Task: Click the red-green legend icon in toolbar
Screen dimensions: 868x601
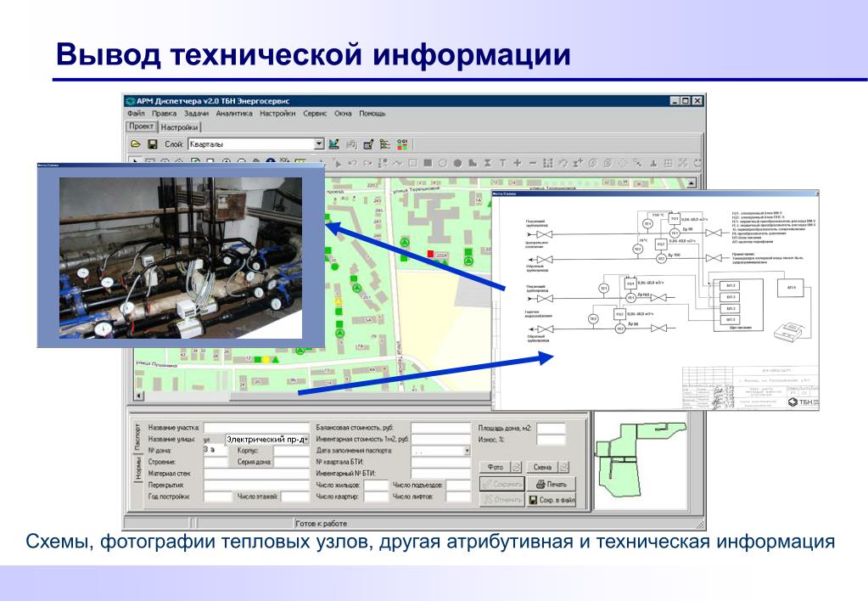Action: 402,144
